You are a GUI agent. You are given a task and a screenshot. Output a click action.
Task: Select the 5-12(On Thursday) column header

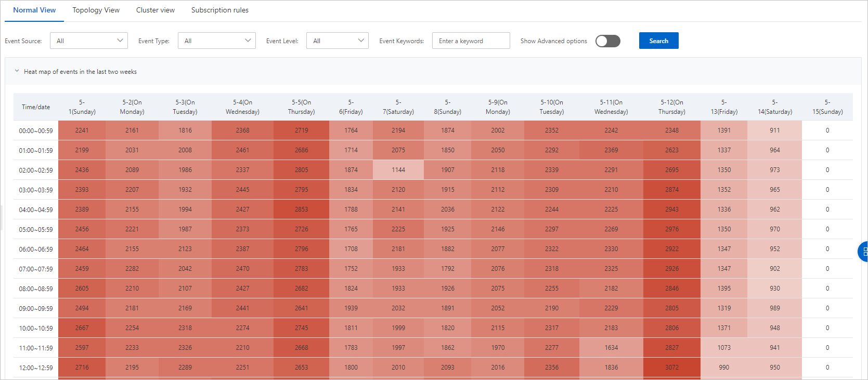point(672,107)
